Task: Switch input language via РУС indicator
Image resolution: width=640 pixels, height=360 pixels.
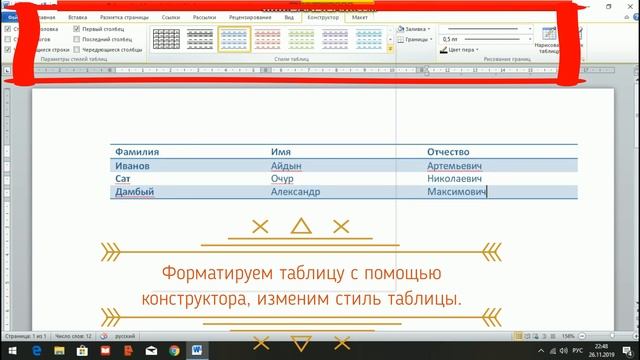Action: [577, 351]
